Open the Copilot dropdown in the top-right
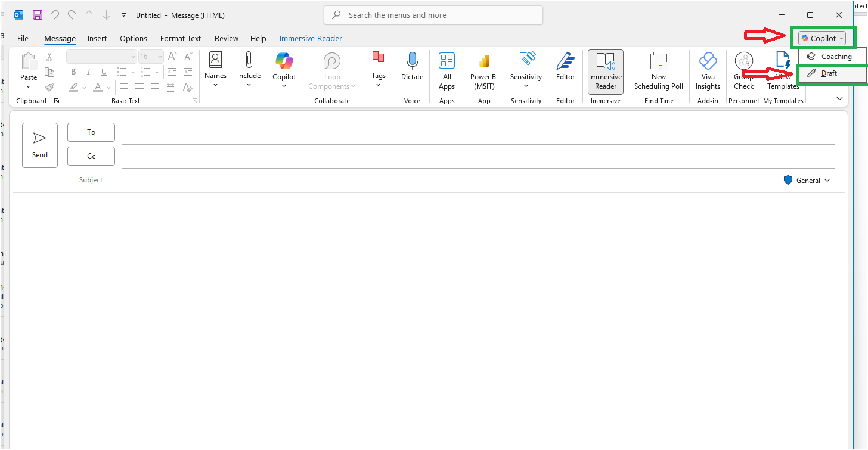 coord(823,38)
